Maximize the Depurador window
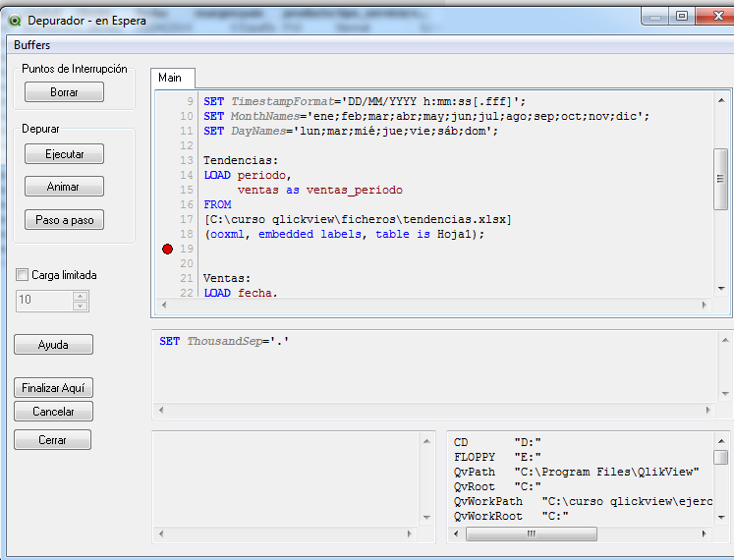The width and height of the screenshot is (734, 560). [x=681, y=15]
